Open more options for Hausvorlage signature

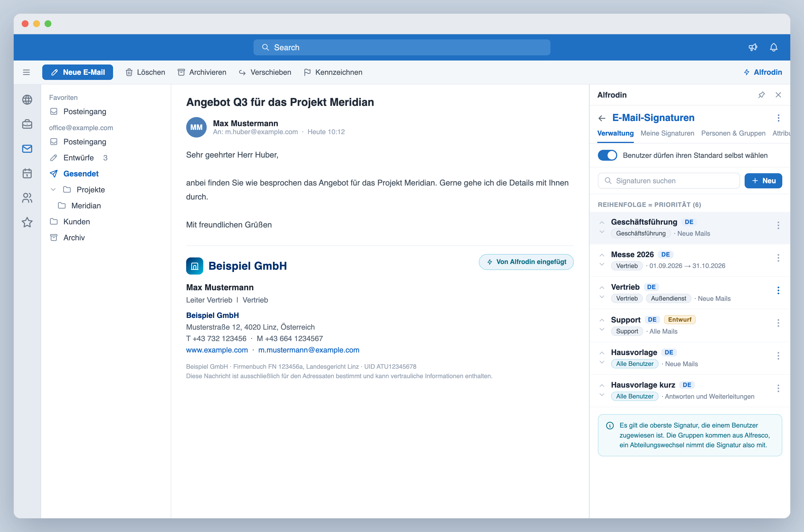(778, 356)
